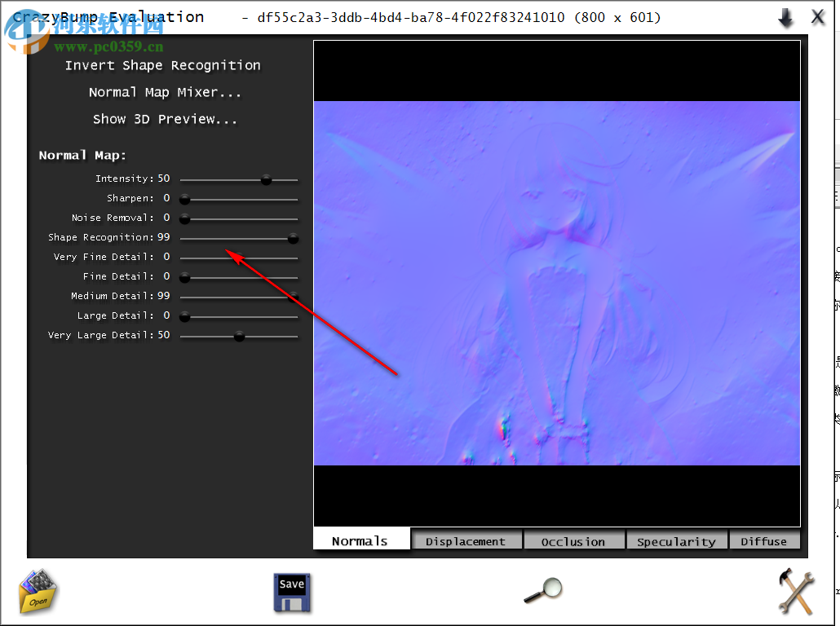The width and height of the screenshot is (840, 626).
Task: Click the Very Large Detail value 50
Action: pyautogui.click(x=163, y=335)
